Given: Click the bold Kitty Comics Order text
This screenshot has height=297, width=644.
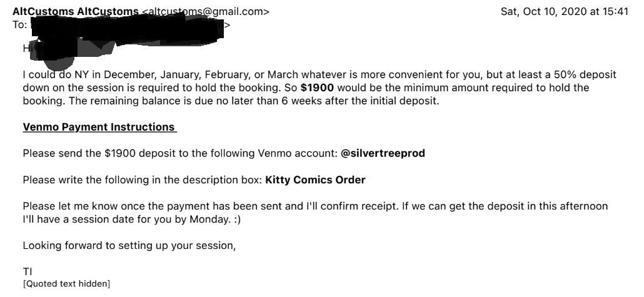Looking at the screenshot, I should [x=315, y=179].
